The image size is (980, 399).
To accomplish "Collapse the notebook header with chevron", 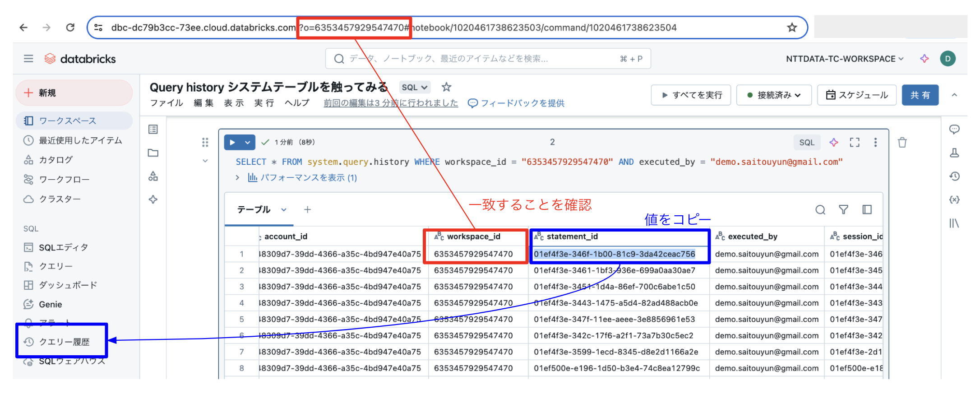I will tap(954, 95).
